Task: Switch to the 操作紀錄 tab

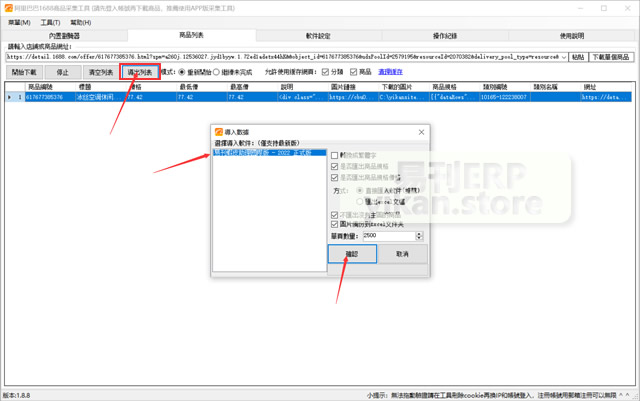Action: [446, 35]
